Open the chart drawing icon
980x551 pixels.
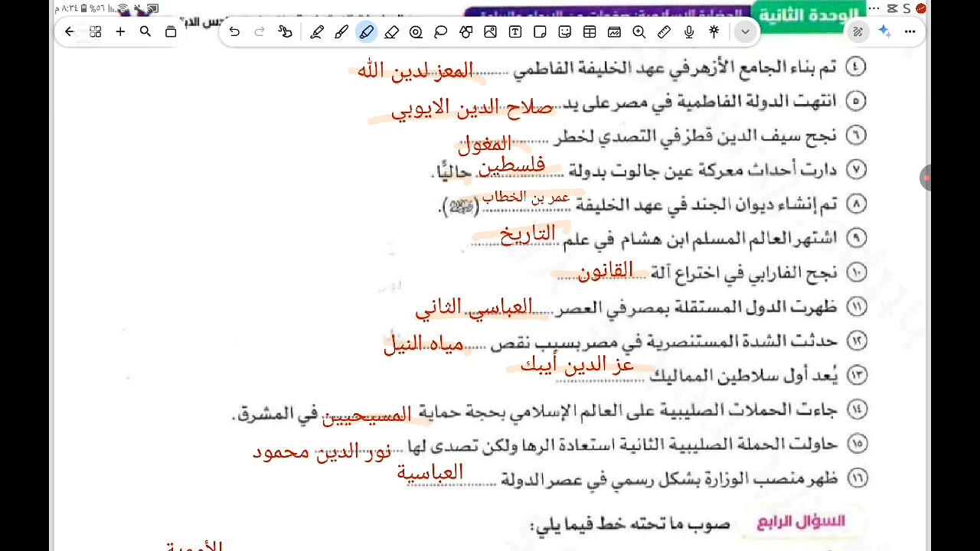614,32
